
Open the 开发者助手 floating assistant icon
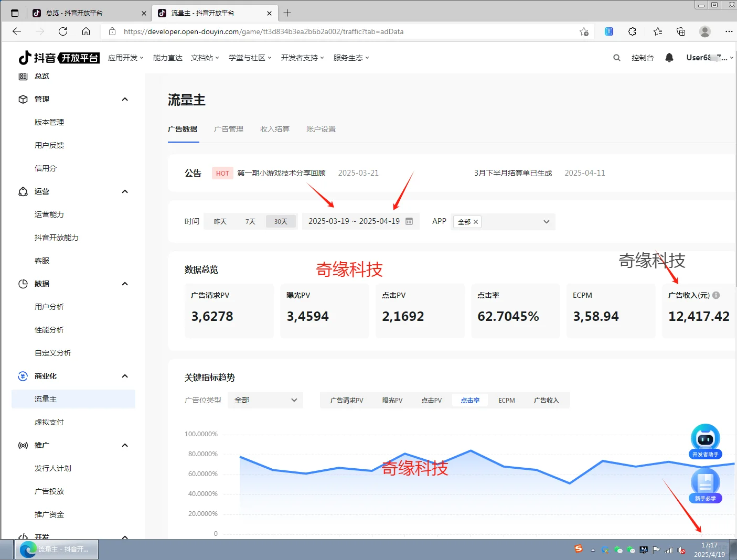point(705,439)
